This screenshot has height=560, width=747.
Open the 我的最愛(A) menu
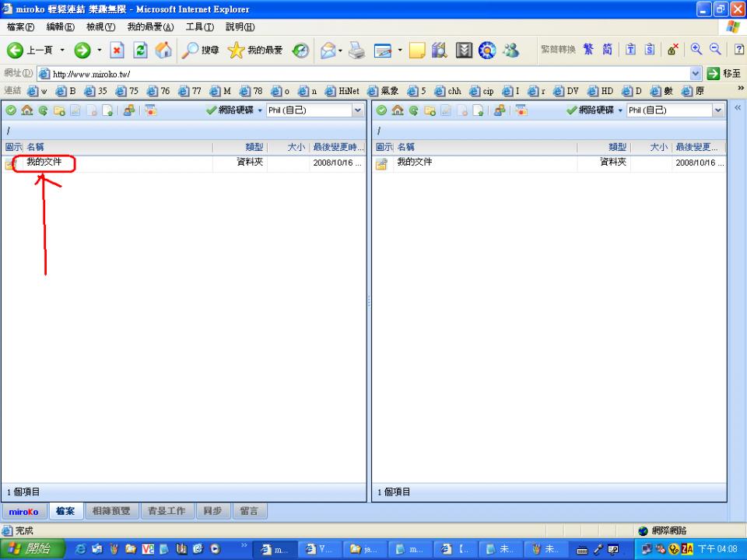[150, 27]
